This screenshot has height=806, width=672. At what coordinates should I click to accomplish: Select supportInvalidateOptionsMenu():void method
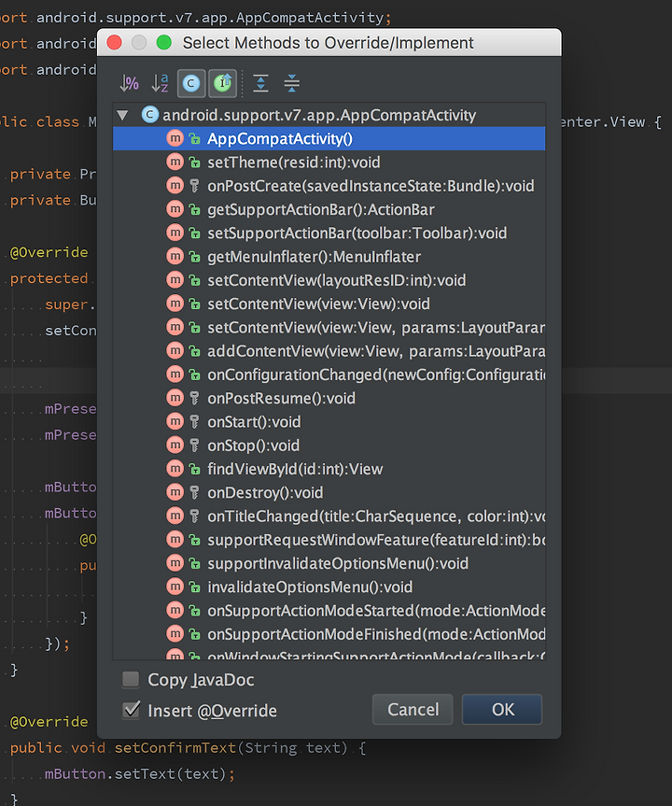tap(329, 564)
